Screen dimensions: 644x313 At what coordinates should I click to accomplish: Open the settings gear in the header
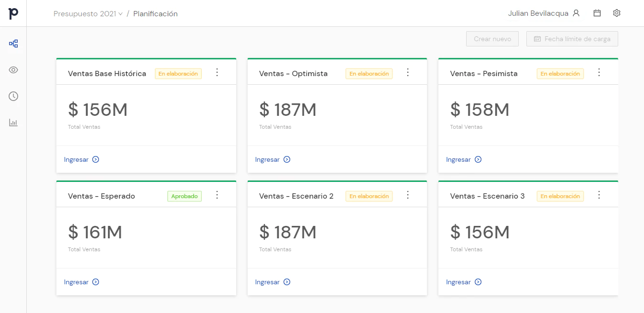coord(617,13)
